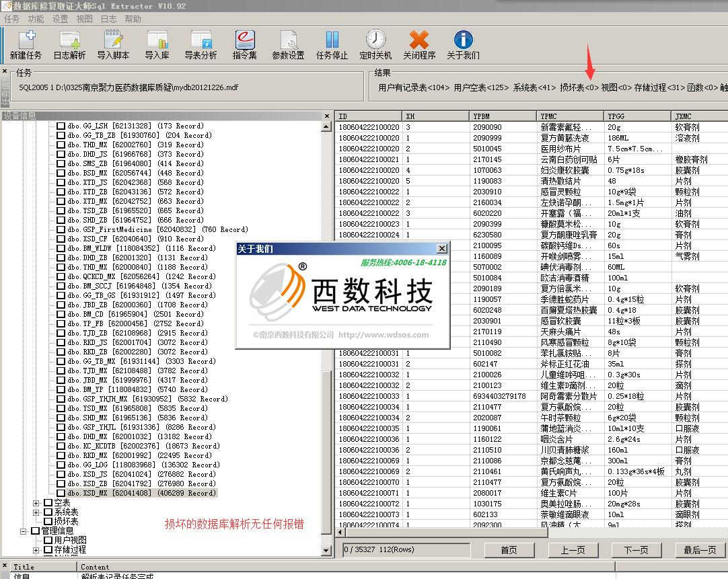
Task: Click the 下一页 button
Action: pos(634,550)
